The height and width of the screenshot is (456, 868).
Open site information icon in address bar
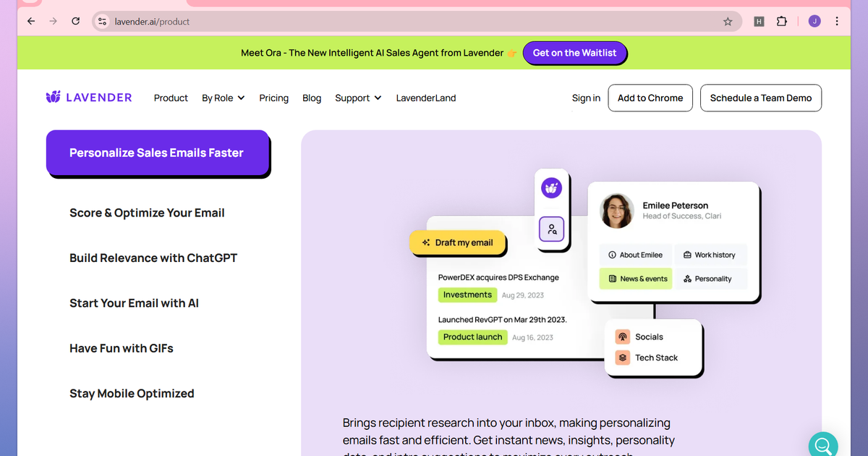[103, 22]
